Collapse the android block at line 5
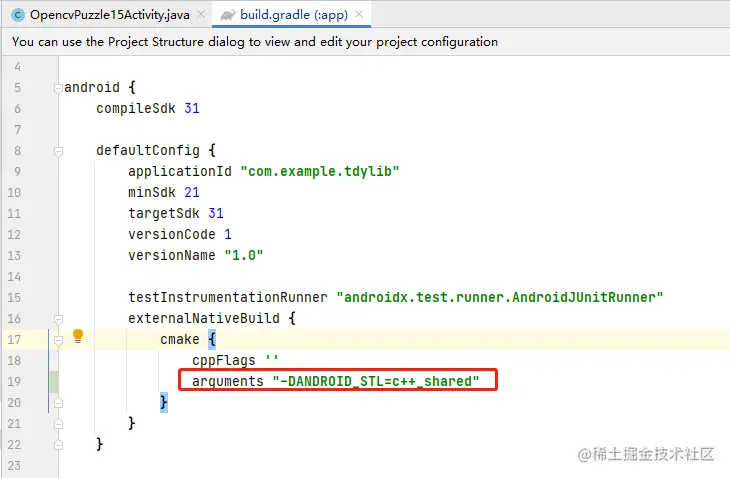Screen dimensions: 730x478 click(x=58, y=88)
